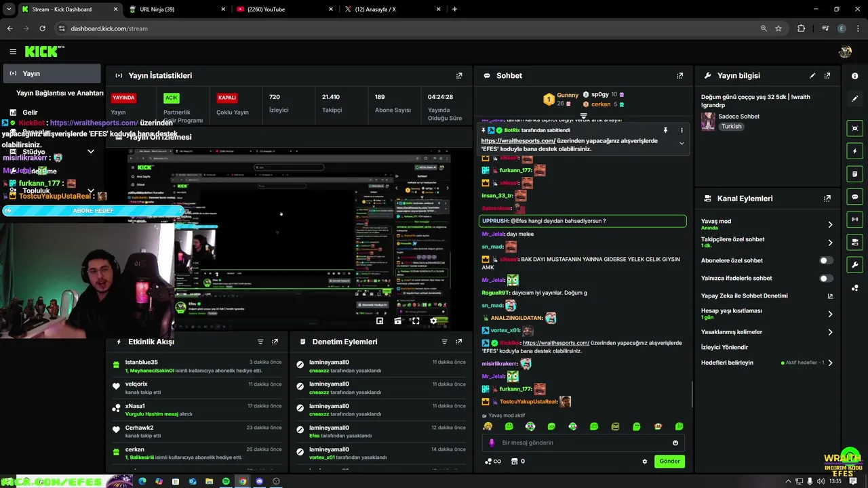Click the Sadece Sohbet category thumbnail

click(x=708, y=121)
